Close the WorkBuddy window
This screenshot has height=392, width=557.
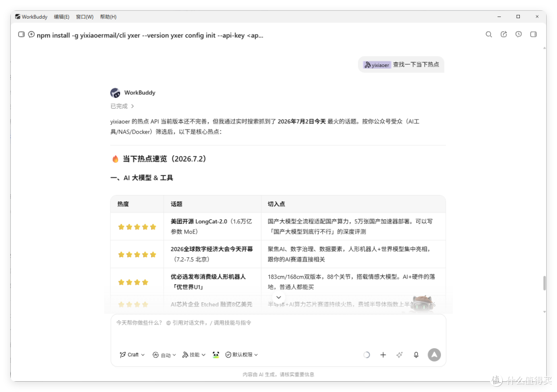coord(537,17)
